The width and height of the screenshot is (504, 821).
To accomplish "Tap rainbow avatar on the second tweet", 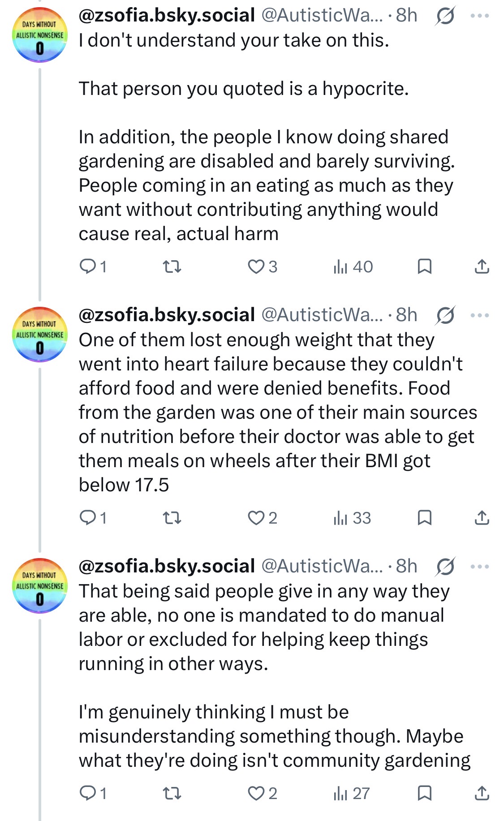I will click(x=40, y=334).
